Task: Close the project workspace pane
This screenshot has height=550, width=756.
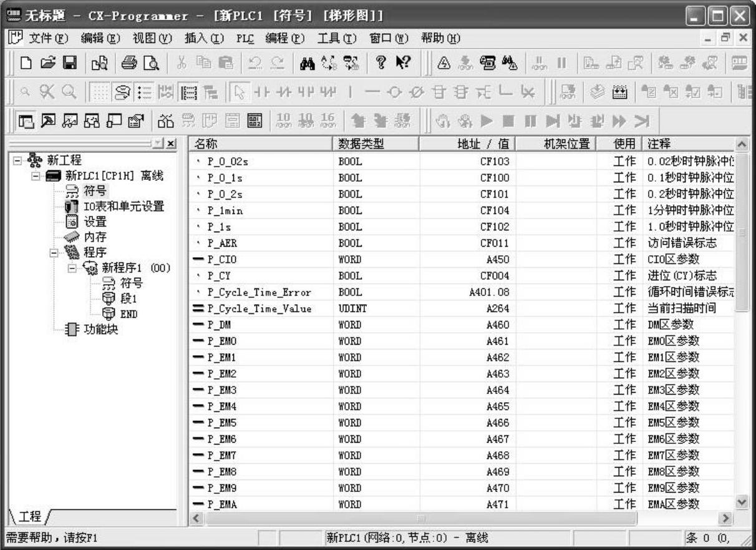Action: click(x=172, y=144)
